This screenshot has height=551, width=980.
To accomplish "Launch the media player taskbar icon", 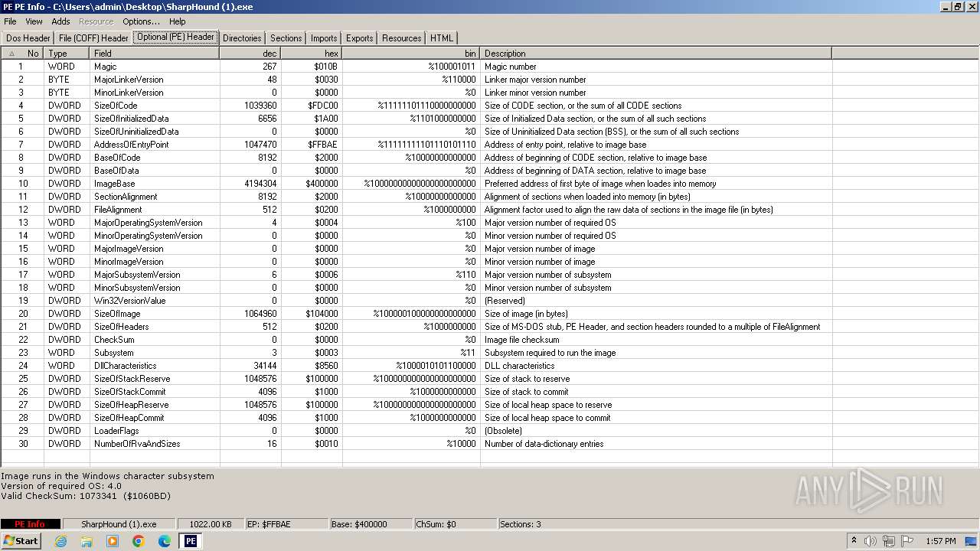I will click(113, 541).
